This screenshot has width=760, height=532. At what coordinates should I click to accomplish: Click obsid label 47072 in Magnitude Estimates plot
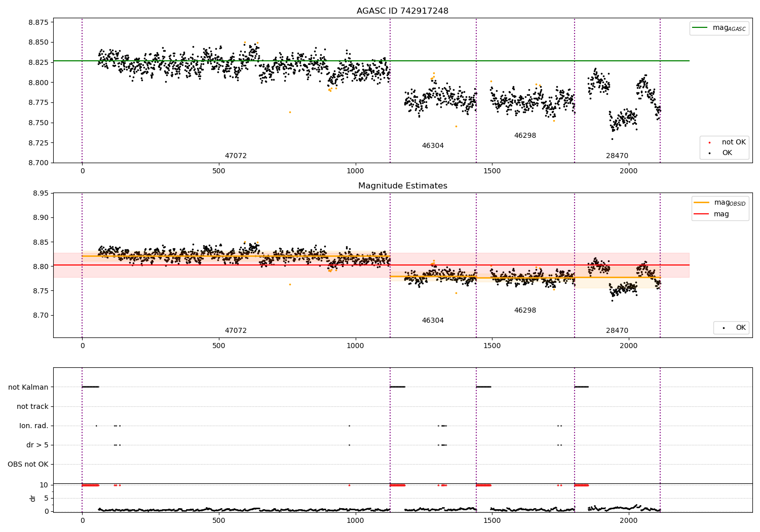[x=236, y=331]
